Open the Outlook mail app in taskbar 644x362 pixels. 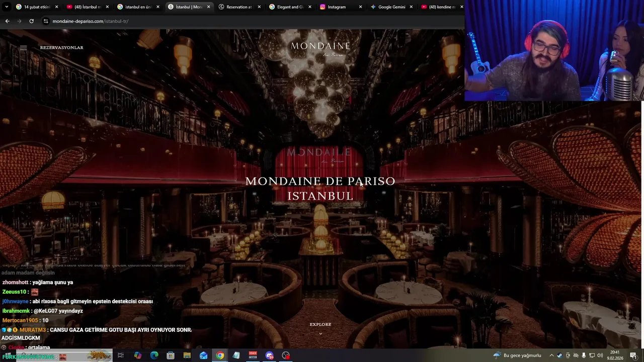pos(204,355)
